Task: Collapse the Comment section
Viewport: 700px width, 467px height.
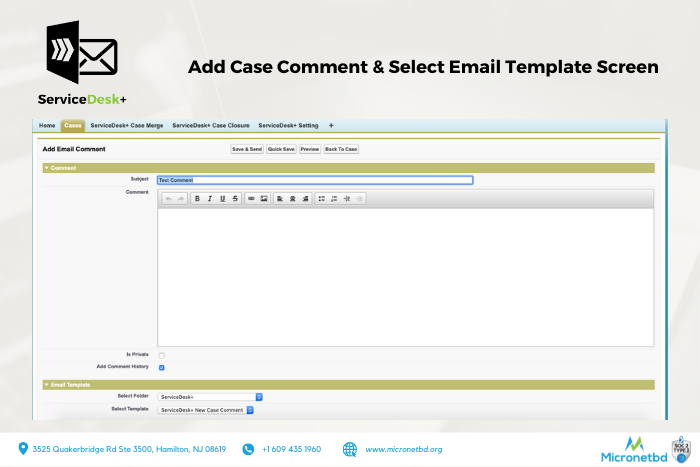Action: [46, 168]
